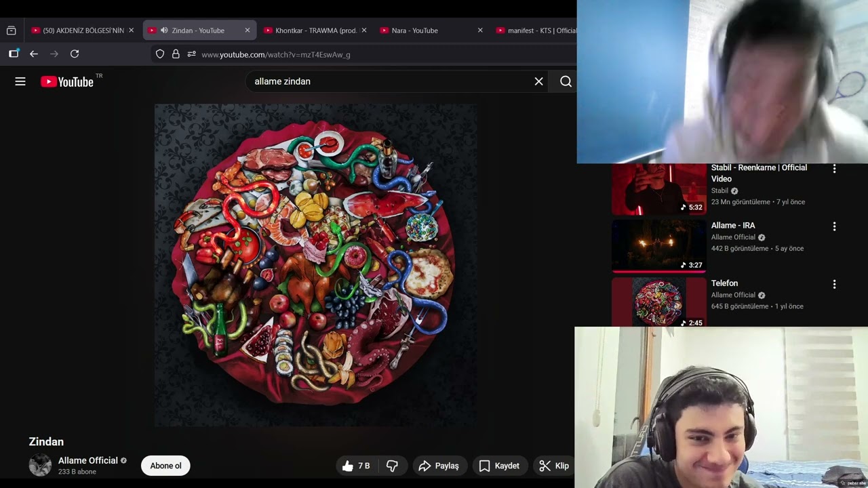The width and height of the screenshot is (868, 488).
Task: Open the Allame - IRA thumbnail
Action: point(659,246)
